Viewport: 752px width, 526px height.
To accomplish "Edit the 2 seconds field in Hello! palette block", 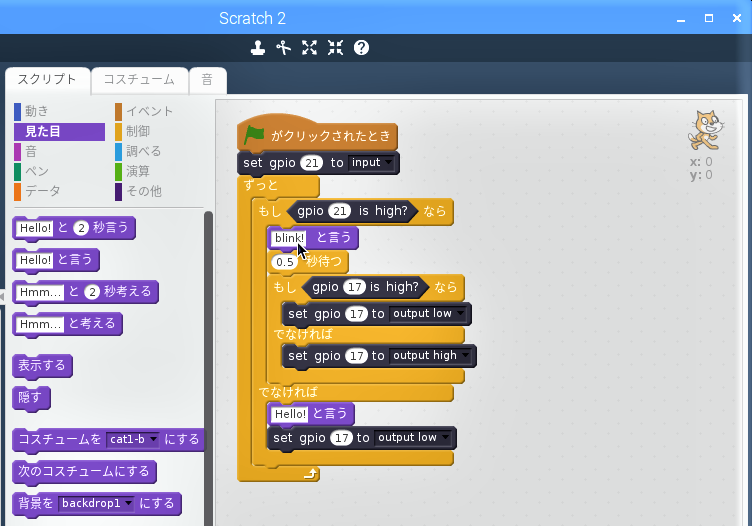I will pyautogui.click(x=81, y=228).
